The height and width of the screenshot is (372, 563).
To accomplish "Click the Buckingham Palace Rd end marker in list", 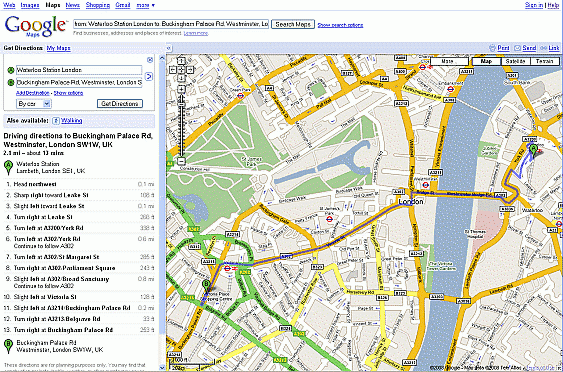I will coord(8,346).
